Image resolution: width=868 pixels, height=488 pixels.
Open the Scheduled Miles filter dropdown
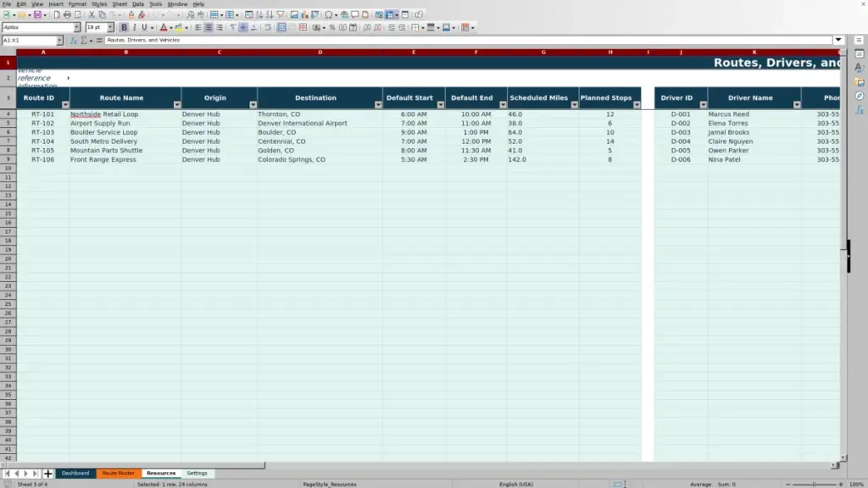coord(575,105)
